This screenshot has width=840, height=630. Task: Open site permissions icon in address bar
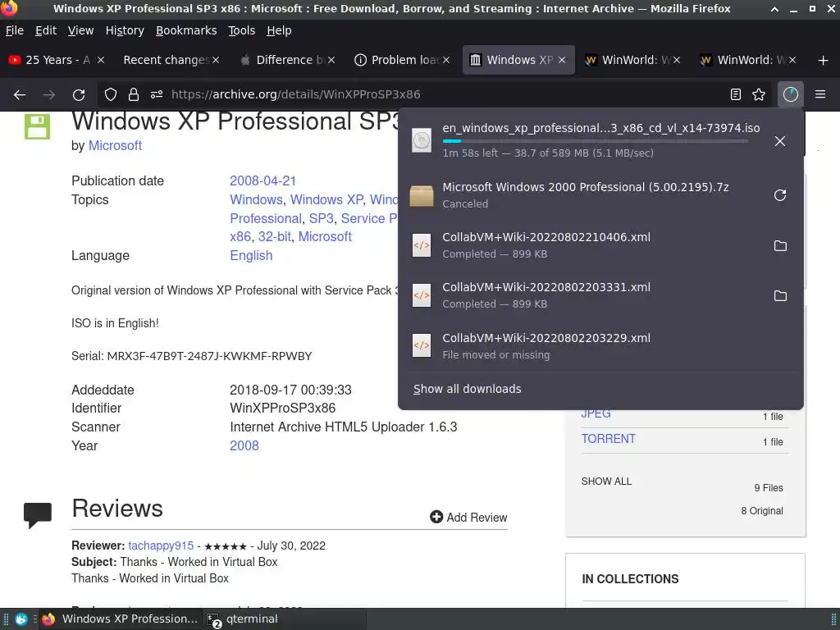[x=157, y=95]
